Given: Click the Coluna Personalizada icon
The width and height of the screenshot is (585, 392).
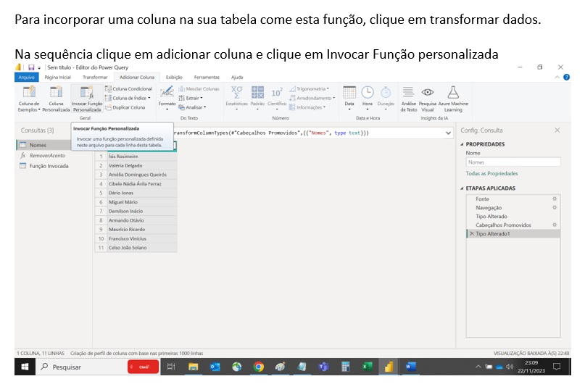Looking at the screenshot, I should pos(56,92).
